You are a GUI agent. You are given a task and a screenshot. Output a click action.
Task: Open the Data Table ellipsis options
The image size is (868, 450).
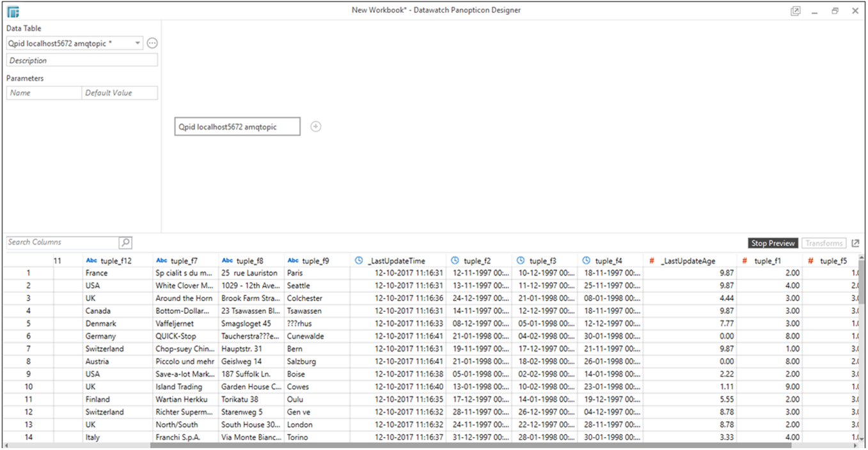[x=152, y=43]
